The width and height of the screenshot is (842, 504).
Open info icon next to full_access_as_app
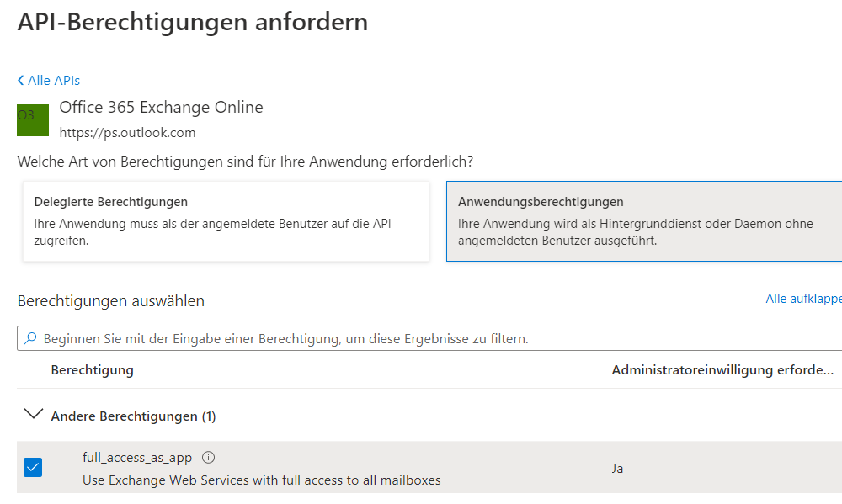(208, 458)
